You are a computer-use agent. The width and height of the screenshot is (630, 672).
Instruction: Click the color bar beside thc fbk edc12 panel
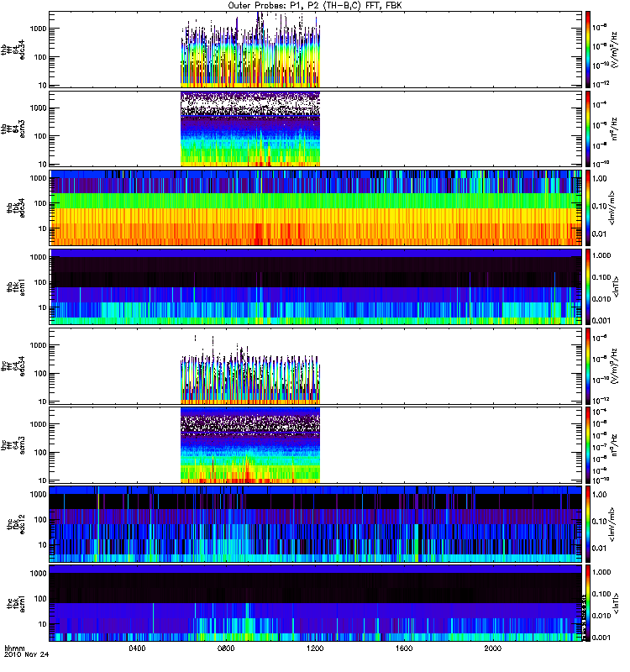pyautogui.click(x=588, y=524)
